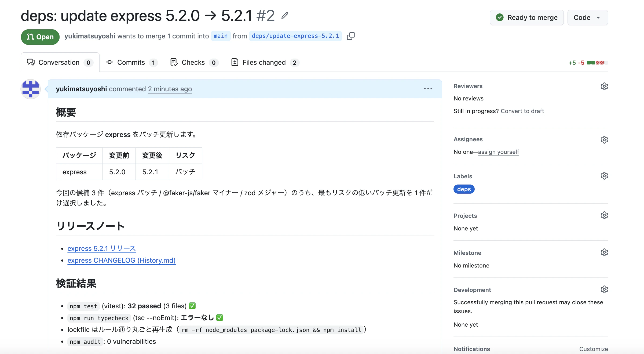Screen dimensions: 644x354
Task: Switch to the Conversation tab
Action: [x=60, y=62]
